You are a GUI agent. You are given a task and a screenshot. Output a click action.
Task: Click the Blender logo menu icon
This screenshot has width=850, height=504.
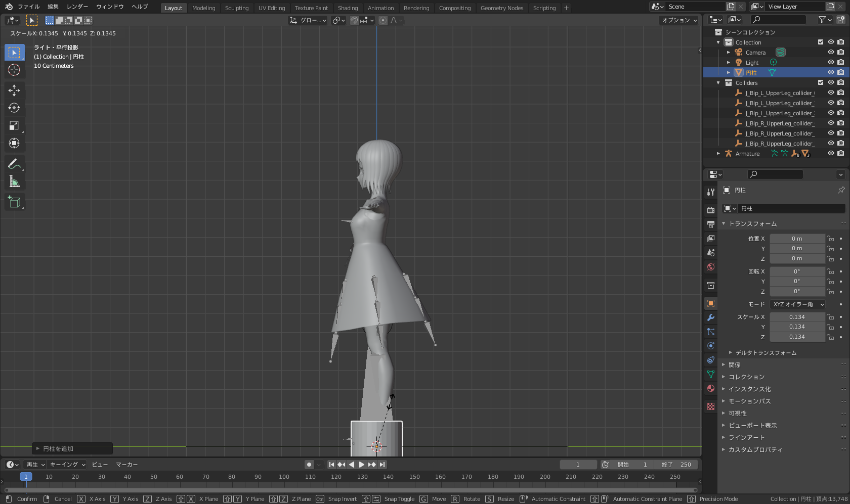(9, 7)
